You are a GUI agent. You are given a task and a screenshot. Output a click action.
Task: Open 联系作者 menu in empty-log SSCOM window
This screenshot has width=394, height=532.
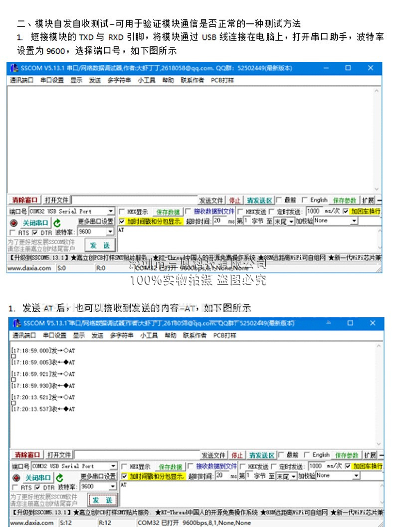(x=192, y=80)
